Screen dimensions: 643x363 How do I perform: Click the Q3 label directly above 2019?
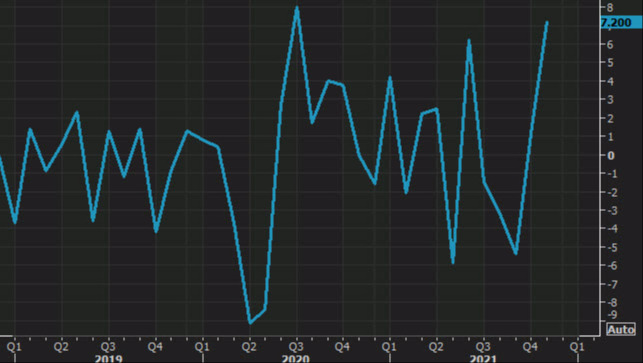tap(108, 347)
